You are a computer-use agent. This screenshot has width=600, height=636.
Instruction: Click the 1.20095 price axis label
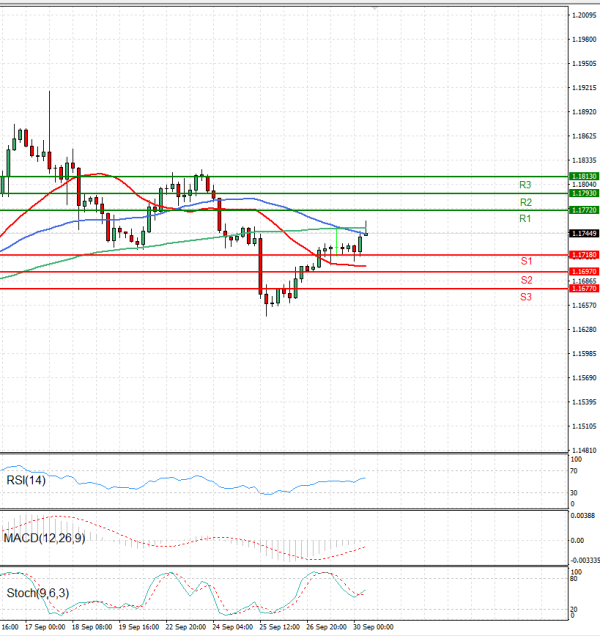pyautogui.click(x=584, y=16)
